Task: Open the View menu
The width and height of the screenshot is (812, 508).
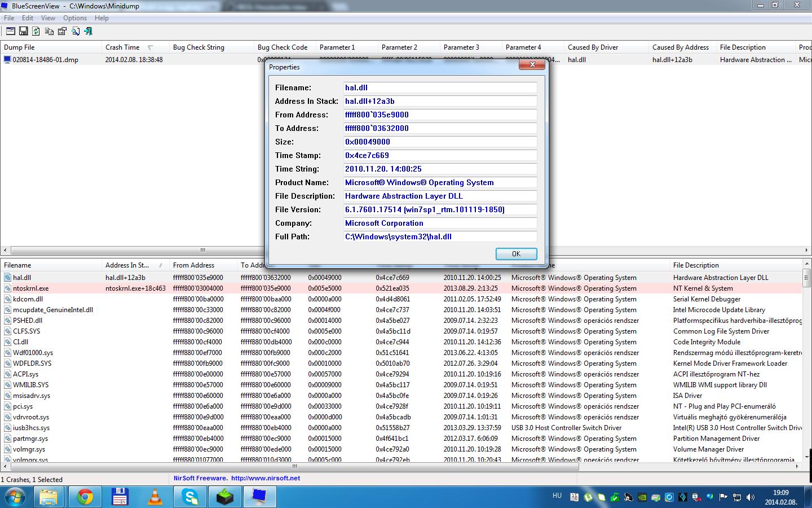Action: pyautogui.click(x=48, y=18)
